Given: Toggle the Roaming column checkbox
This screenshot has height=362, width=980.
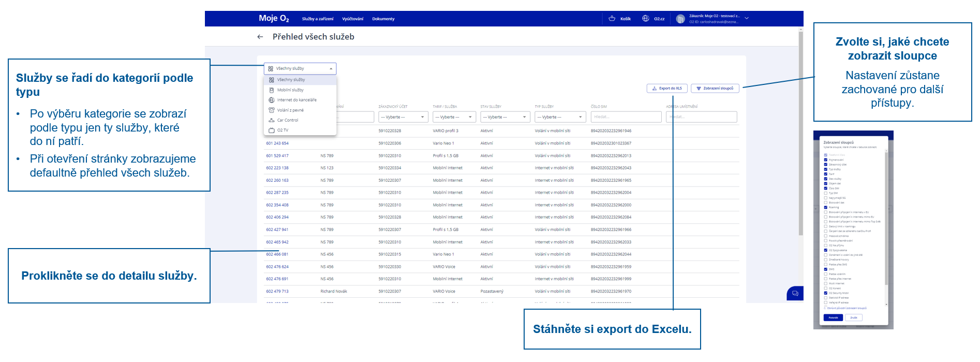Looking at the screenshot, I should 825,207.
